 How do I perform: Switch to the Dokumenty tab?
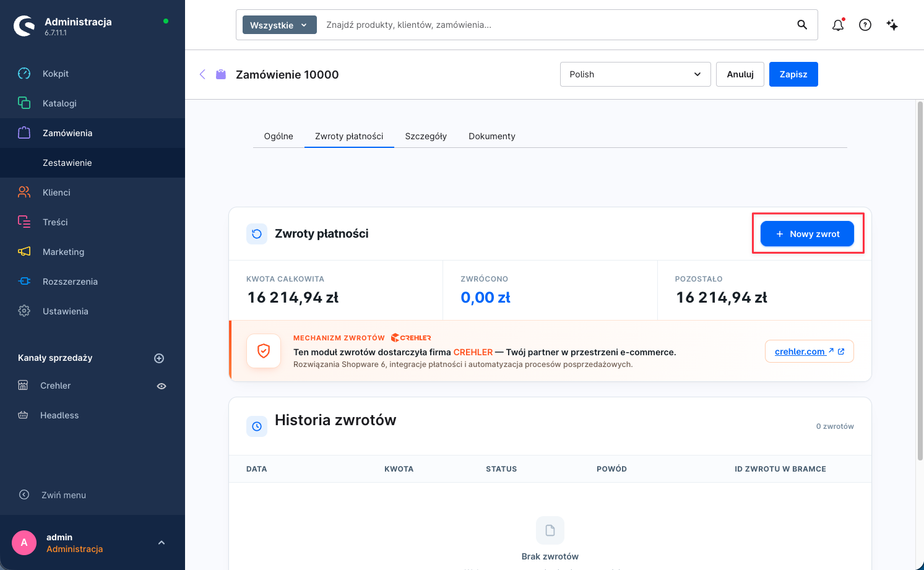[x=492, y=136]
